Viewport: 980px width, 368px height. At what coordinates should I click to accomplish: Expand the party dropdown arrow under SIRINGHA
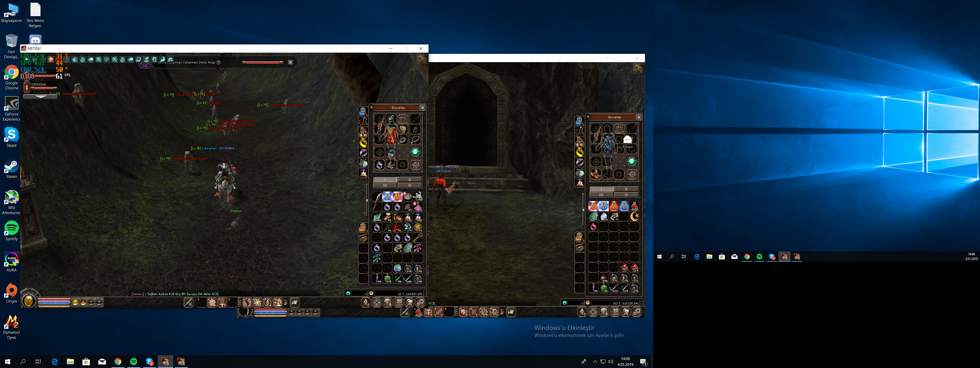click(x=40, y=97)
